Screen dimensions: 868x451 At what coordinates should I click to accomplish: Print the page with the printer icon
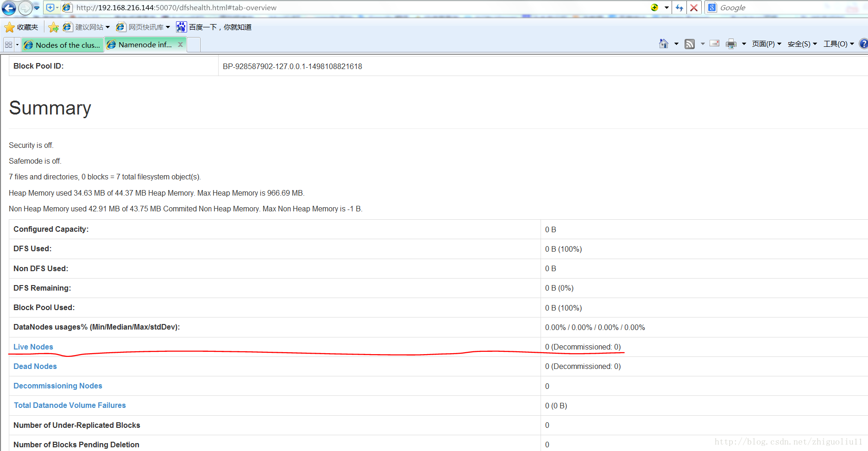coord(731,44)
